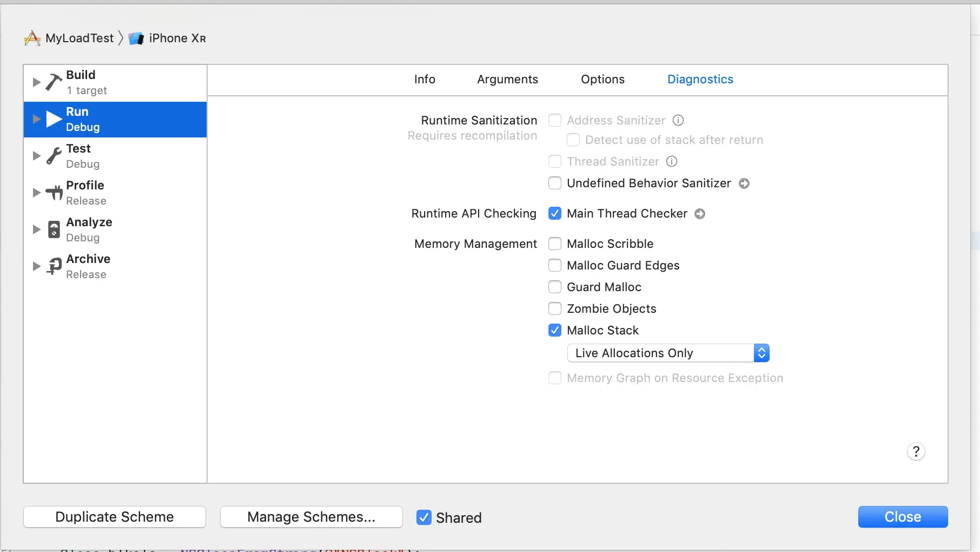Expand the Test disclosure triangle
The image size is (980, 552).
click(37, 156)
